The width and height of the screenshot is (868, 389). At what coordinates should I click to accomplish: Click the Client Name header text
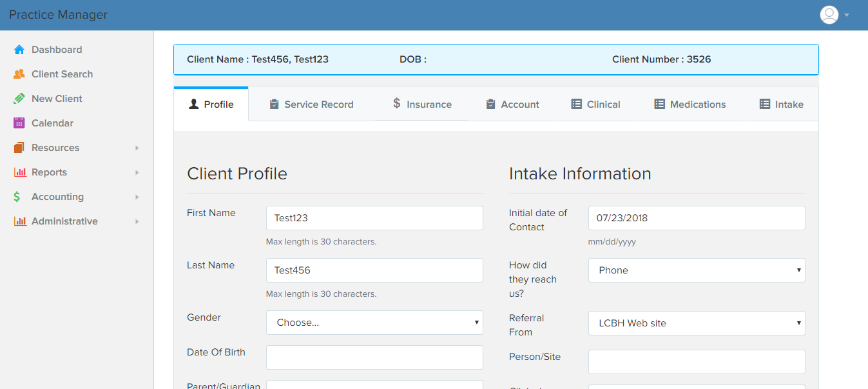pos(258,59)
